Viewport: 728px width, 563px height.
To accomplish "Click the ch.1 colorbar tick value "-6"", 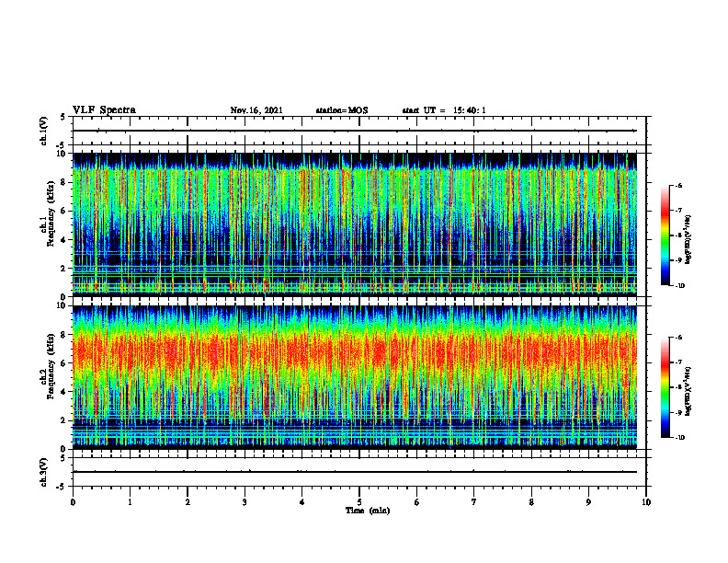I will pos(678,186).
